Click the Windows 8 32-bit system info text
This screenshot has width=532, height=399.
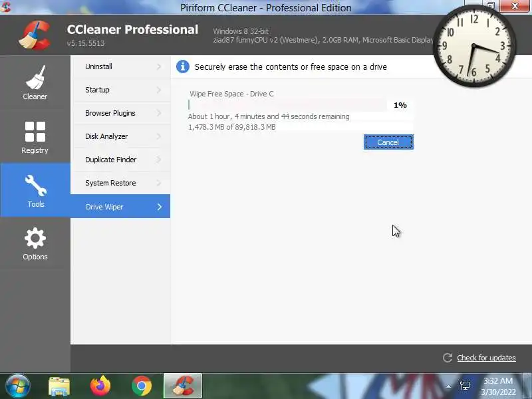coord(241,31)
